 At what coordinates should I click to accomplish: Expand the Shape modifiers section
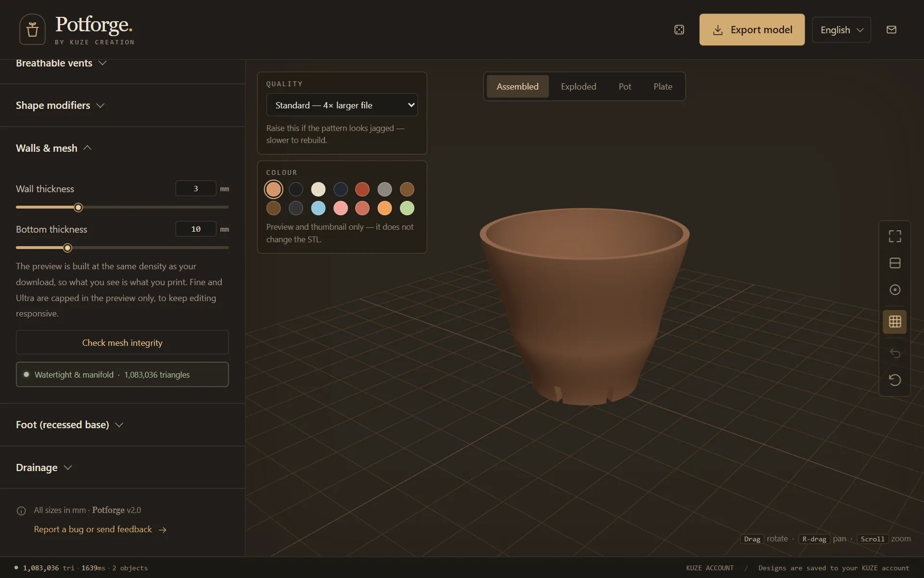60,105
